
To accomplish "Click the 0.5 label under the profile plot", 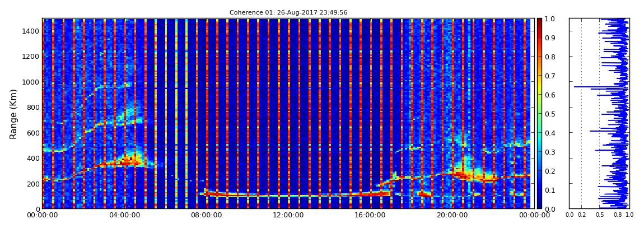I will point(600,215).
